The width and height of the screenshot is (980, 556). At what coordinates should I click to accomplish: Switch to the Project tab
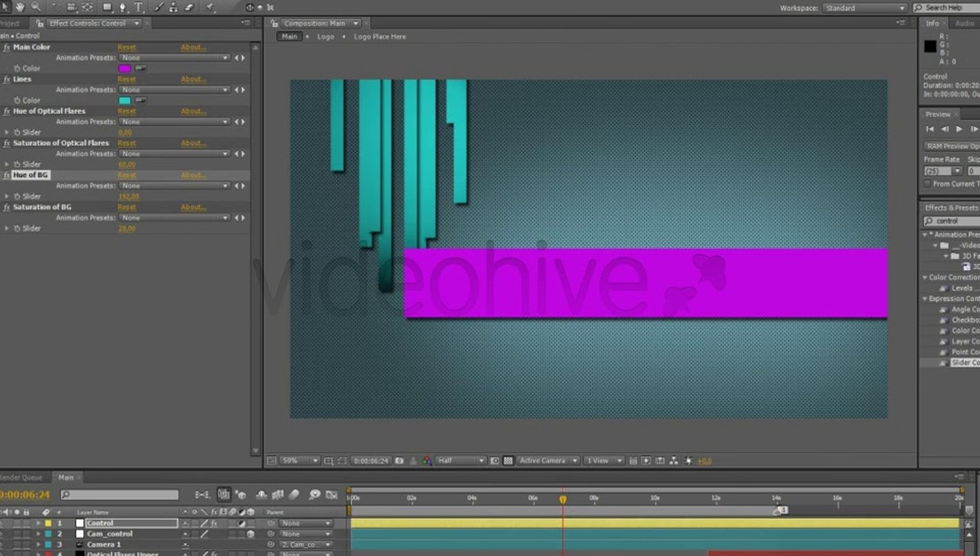pos(9,23)
